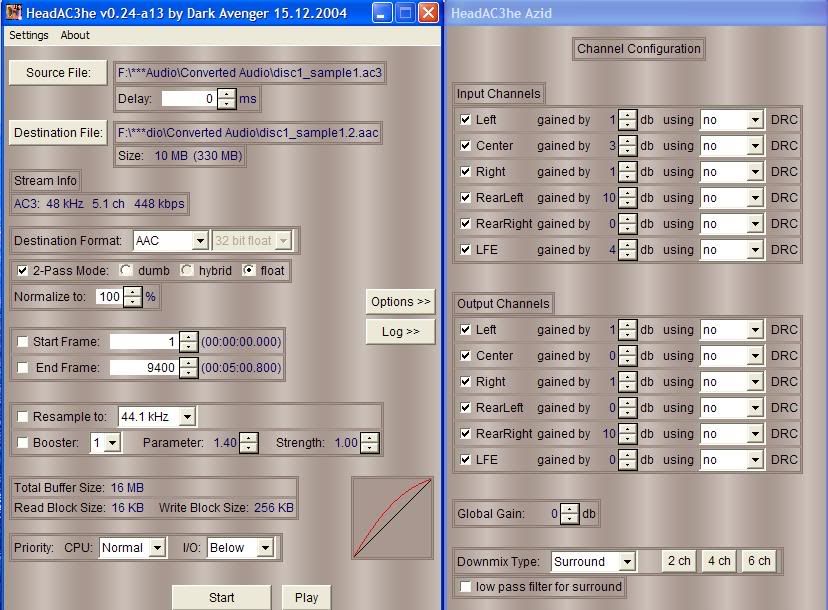Open the Log panel button
The width and height of the screenshot is (828, 610).
click(x=400, y=332)
